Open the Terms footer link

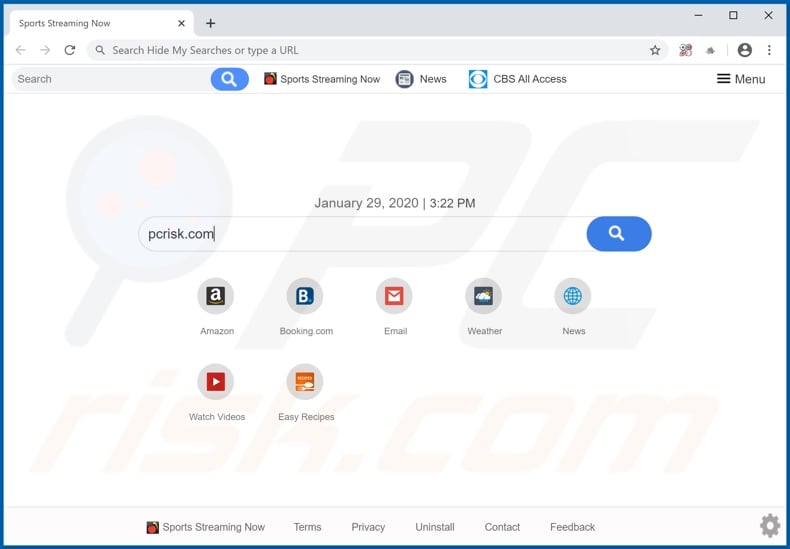pos(307,527)
